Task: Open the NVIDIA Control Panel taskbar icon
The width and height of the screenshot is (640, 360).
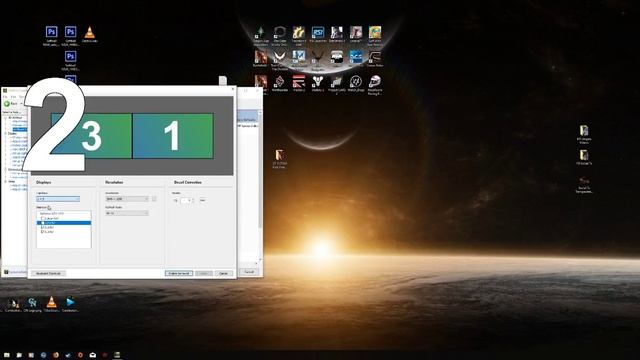Action: click(x=117, y=355)
